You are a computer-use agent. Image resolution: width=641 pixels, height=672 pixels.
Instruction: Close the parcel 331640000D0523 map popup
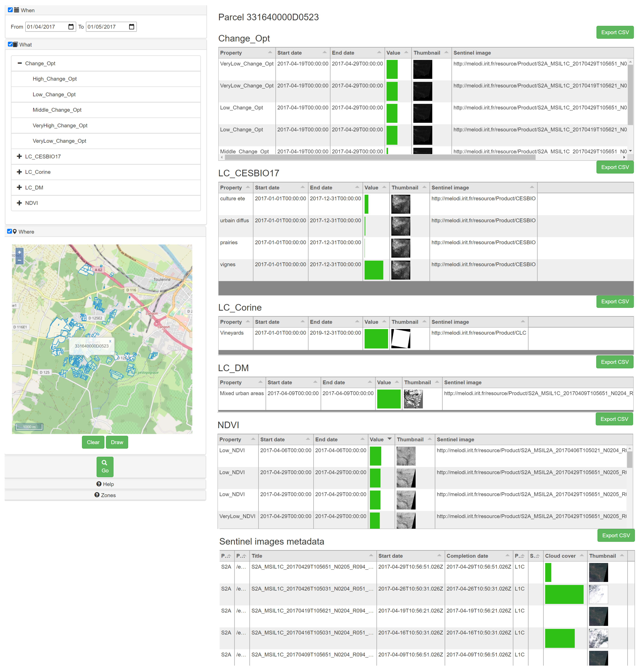pos(110,341)
